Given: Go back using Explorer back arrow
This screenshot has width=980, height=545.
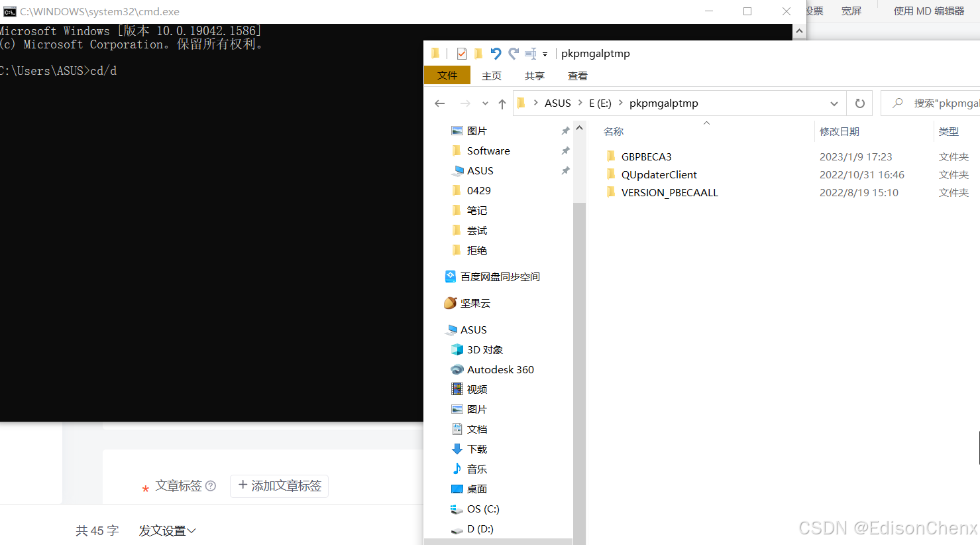Looking at the screenshot, I should pyautogui.click(x=440, y=103).
